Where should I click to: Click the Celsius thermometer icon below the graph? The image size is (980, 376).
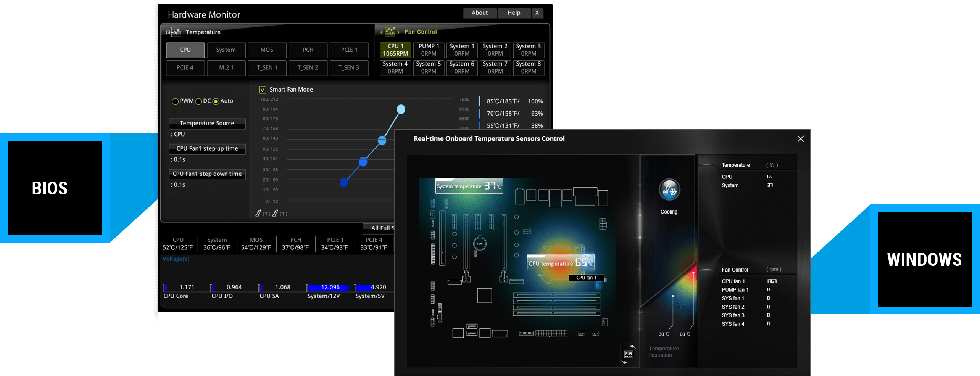258,213
